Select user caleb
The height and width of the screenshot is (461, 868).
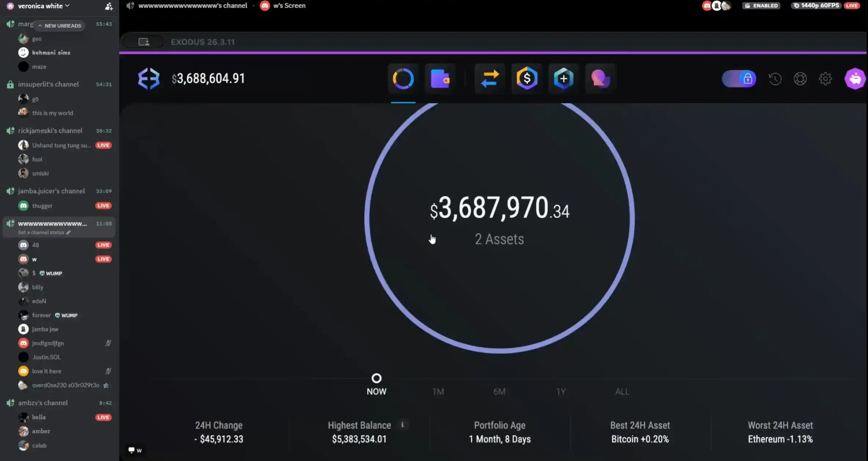pyautogui.click(x=39, y=445)
